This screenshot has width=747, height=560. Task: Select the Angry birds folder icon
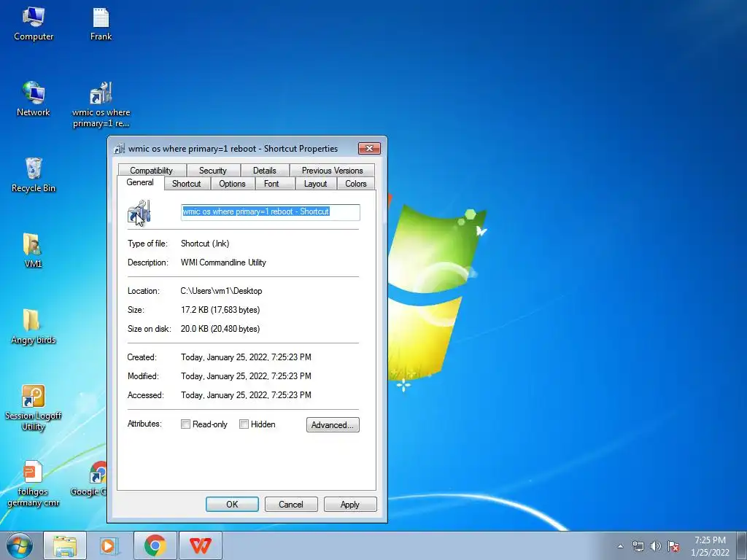pos(33,327)
